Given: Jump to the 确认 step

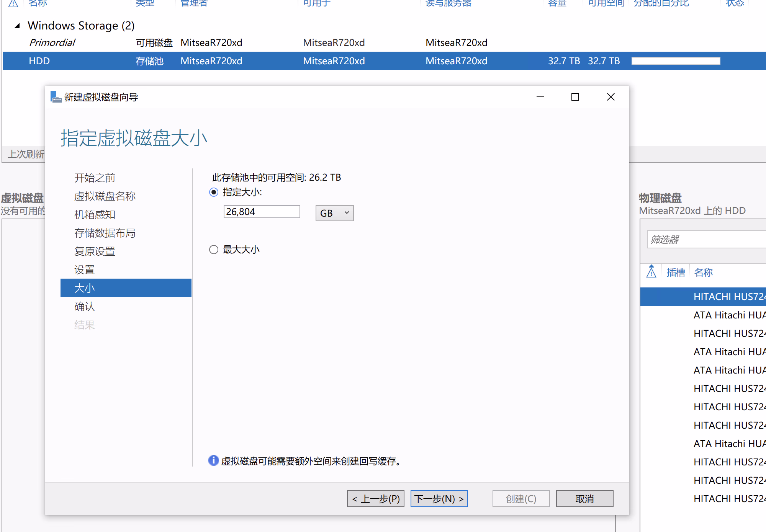Looking at the screenshot, I should [x=84, y=307].
